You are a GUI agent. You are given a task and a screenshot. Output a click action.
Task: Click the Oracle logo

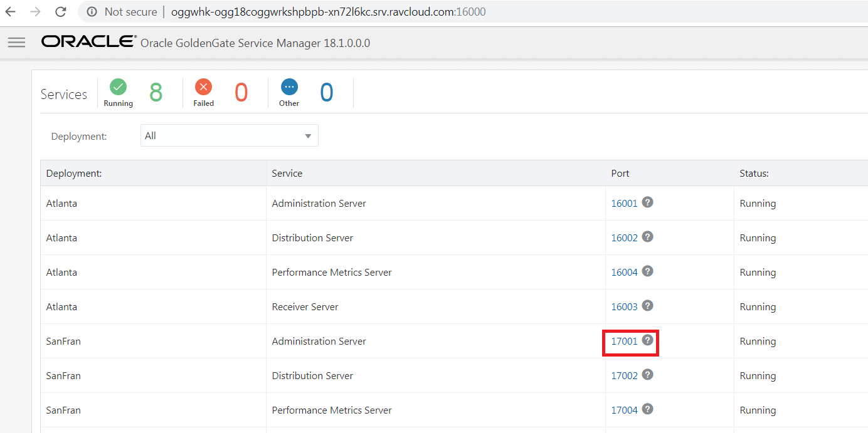click(88, 42)
